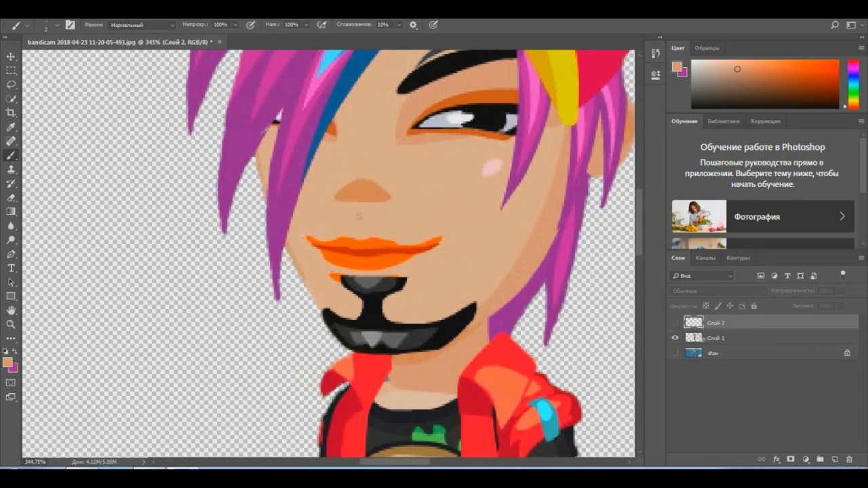
Task: Toggle the brush settings panel button
Action: click(x=70, y=24)
